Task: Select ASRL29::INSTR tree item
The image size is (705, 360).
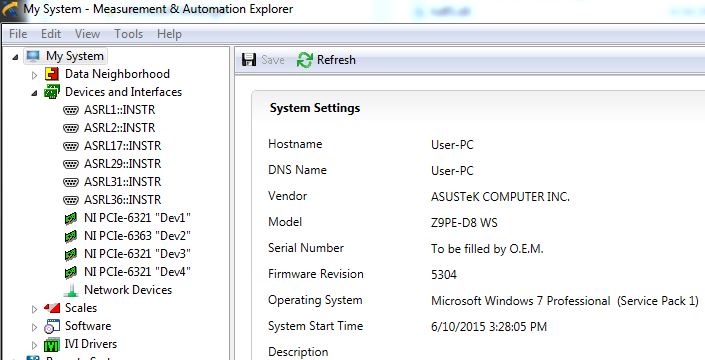Action: pos(122,164)
